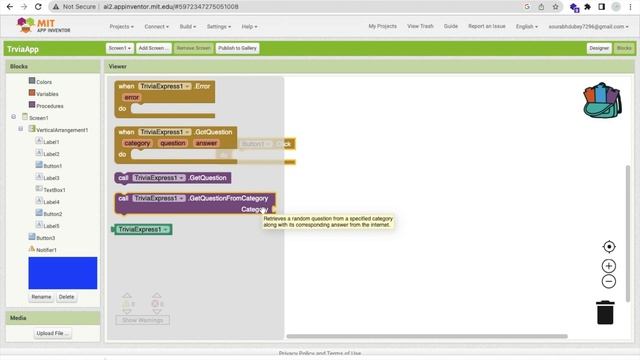Click Publish to Gallery button
The height and width of the screenshot is (360, 640).
(x=237, y=48)
